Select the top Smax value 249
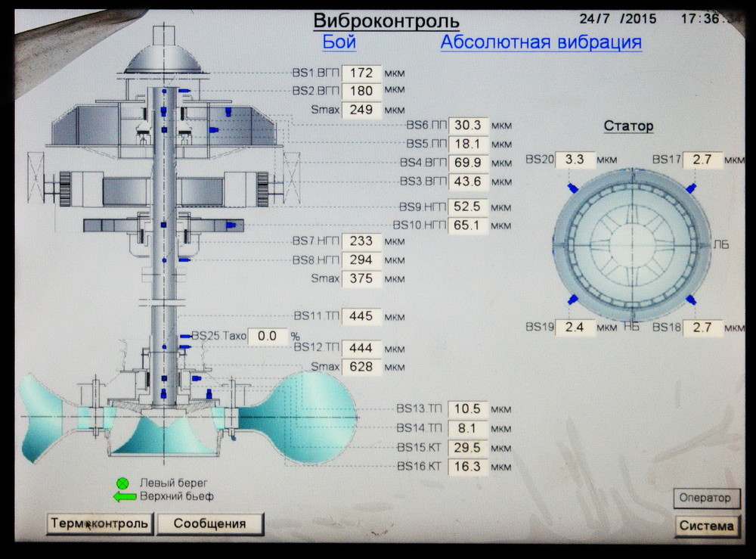 pyautogui.click(x=361, y=110)
